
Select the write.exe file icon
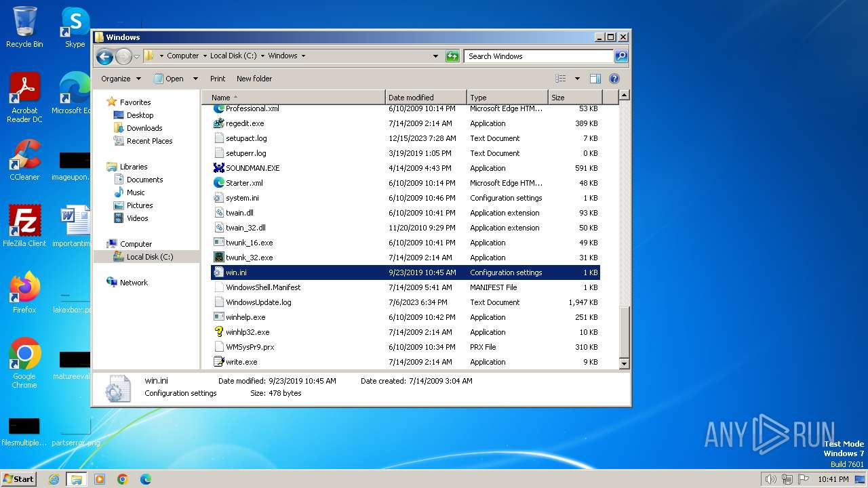[218, 362]
